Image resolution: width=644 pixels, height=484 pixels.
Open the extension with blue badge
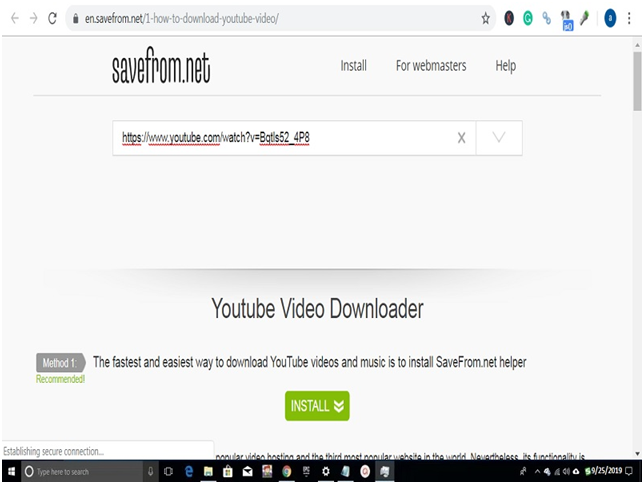click(567, 21)
